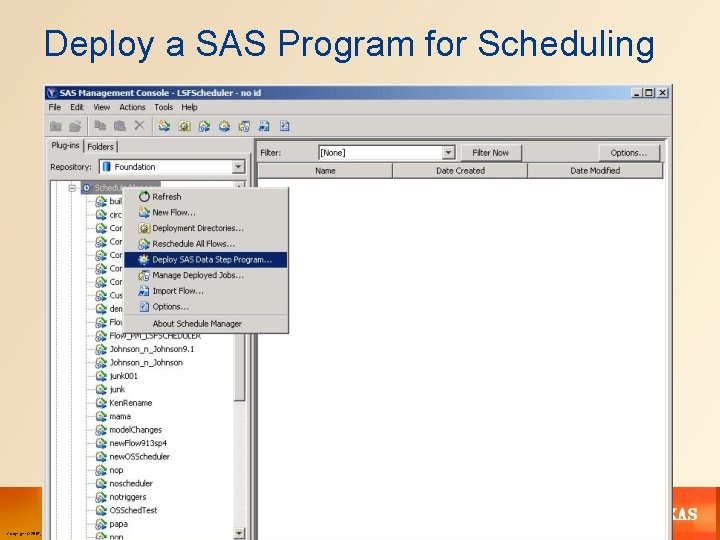Click the greyed-out open-folder toolbar icon
Screen dimensions: 720x540
[x=75, y=126]
